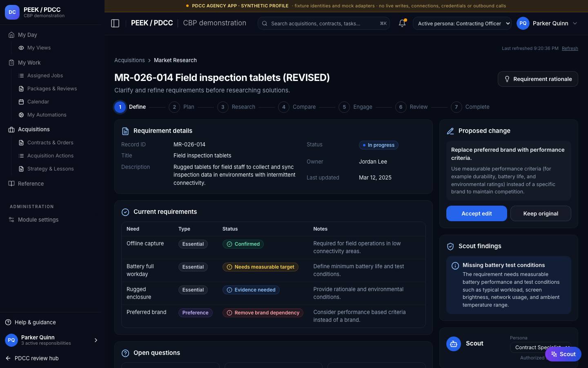This screenshot has height=368, width=588.
Task: Go to step 6 Review
Action: pos(412,107)
